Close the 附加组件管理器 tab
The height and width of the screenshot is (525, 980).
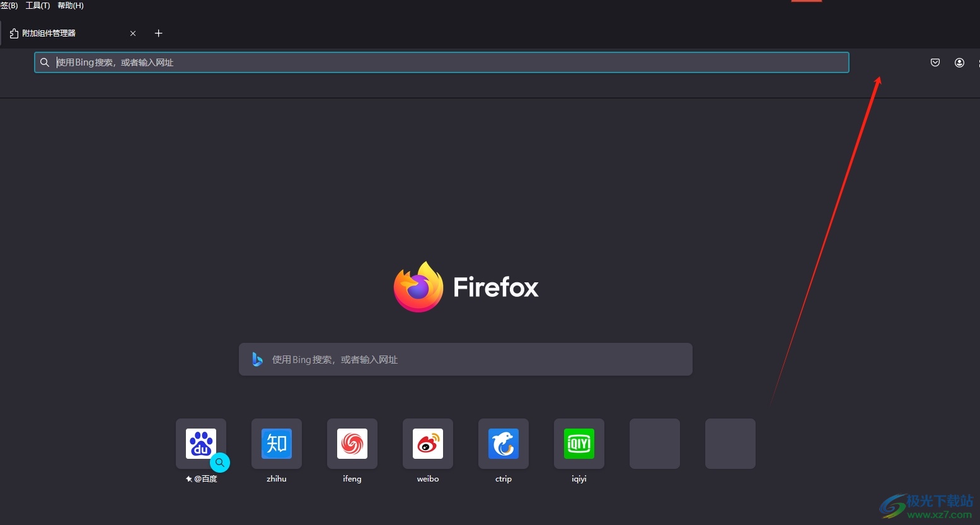coord(133,33)
